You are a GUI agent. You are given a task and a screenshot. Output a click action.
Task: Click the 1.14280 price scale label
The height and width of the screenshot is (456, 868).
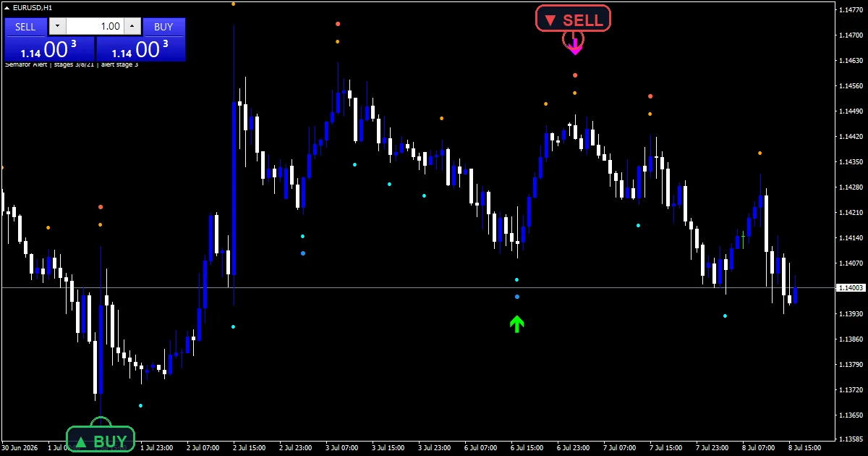point(851,187)
